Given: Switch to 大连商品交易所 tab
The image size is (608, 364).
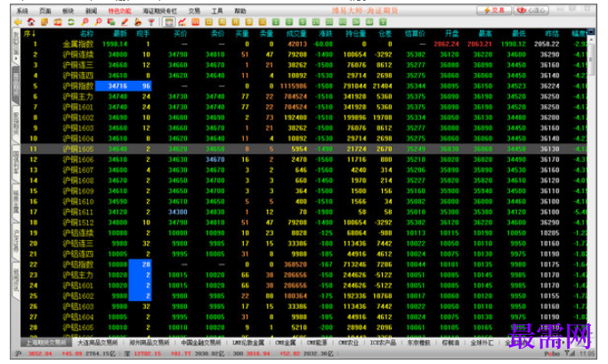Looking at the screenshot, I should [x=98, y=343].
